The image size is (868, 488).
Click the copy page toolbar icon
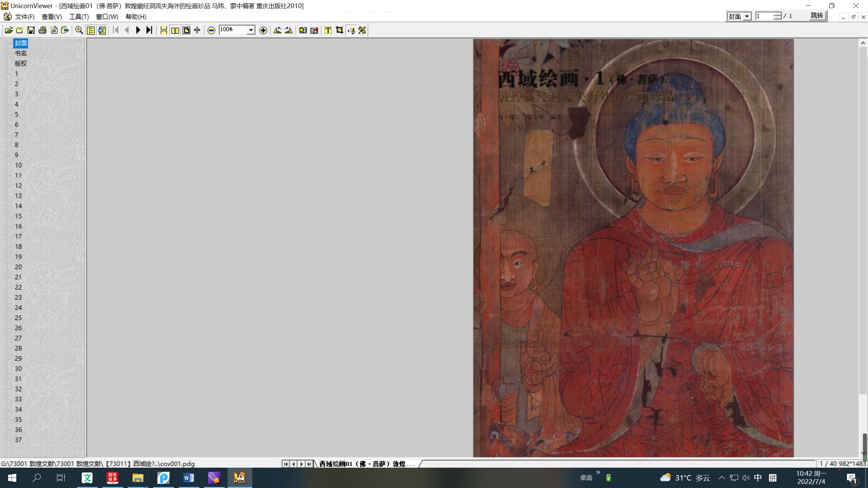coord(54,30)
